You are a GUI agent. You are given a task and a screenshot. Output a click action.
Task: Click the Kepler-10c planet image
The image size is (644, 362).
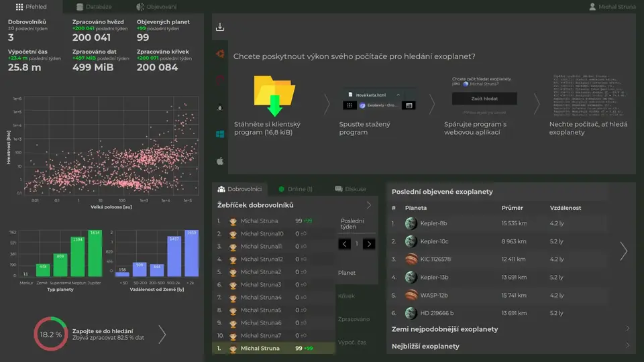coord(411,241)
